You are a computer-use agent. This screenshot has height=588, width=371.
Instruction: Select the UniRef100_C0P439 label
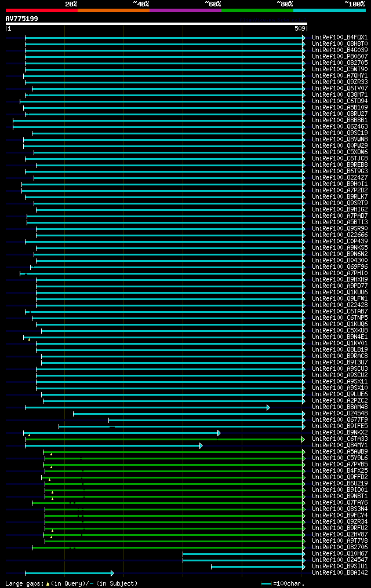click(340, 242)
